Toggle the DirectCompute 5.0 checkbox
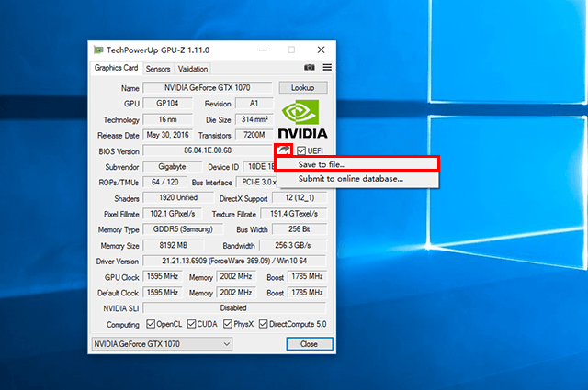Screen dimensions: 588x390 (x=264, y=324)
